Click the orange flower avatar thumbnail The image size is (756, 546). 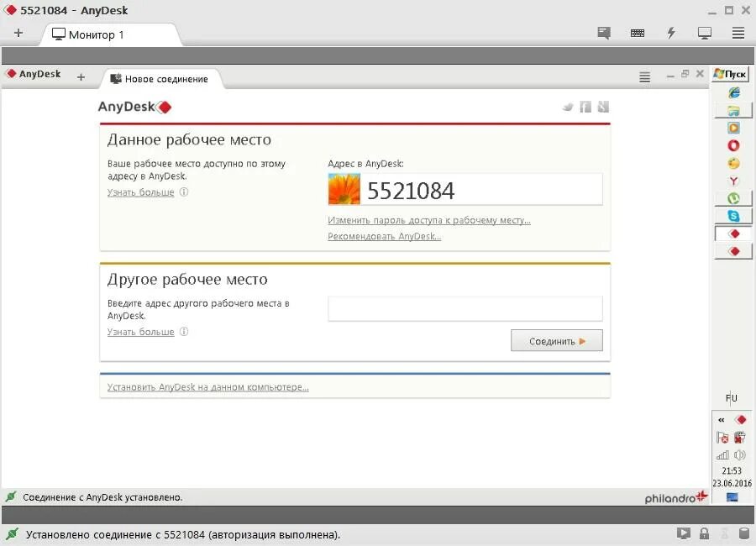[344, 189]
